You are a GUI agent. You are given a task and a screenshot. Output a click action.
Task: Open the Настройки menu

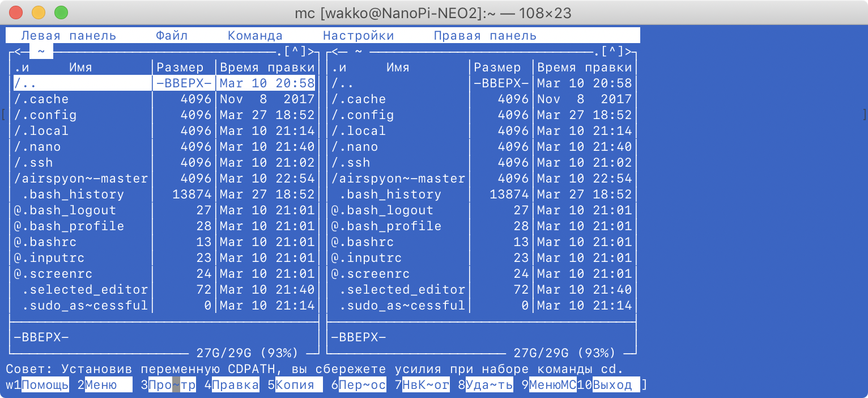[359, 35]
